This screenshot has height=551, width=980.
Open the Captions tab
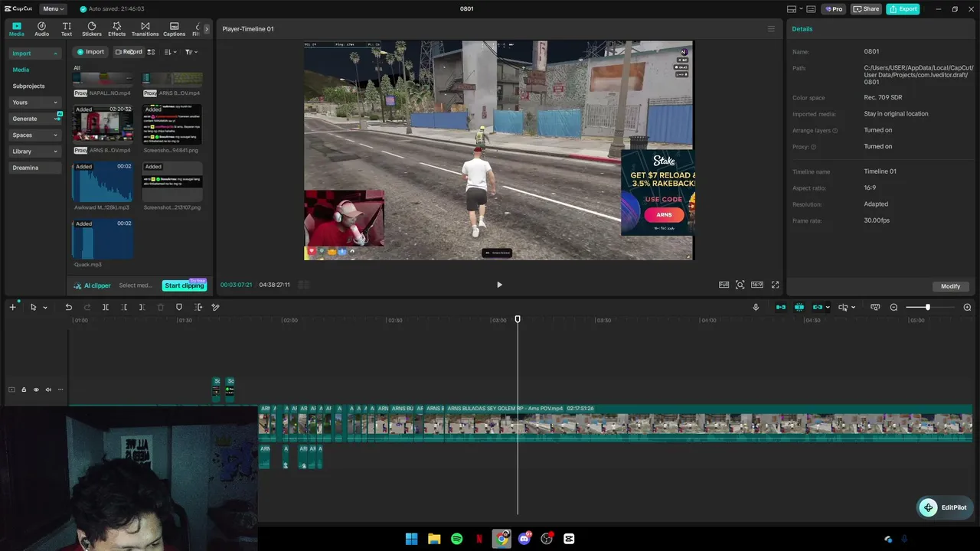[174, 29]
